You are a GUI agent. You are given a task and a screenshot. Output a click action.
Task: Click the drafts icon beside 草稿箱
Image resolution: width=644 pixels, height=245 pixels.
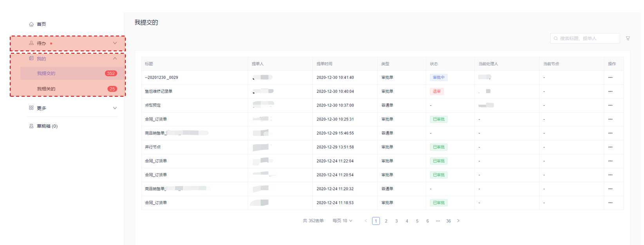coord(31,126)
